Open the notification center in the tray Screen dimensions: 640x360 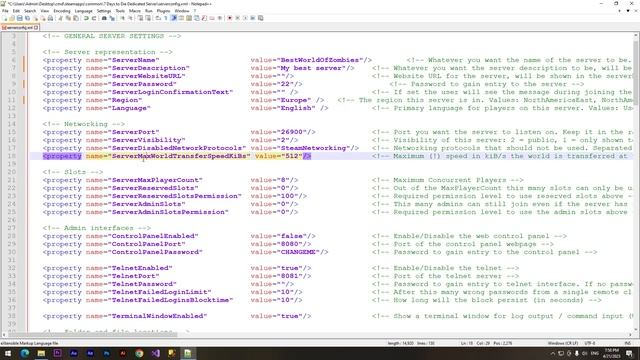coord(629,353)
